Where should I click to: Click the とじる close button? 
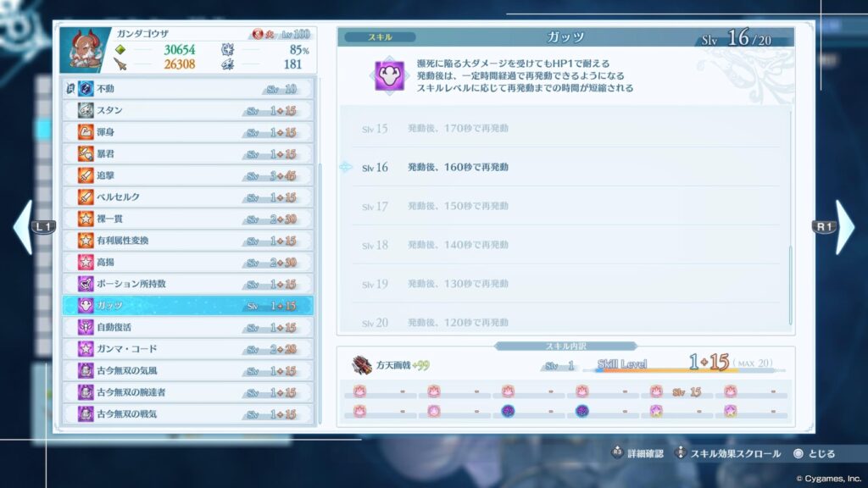pos(814,454)
